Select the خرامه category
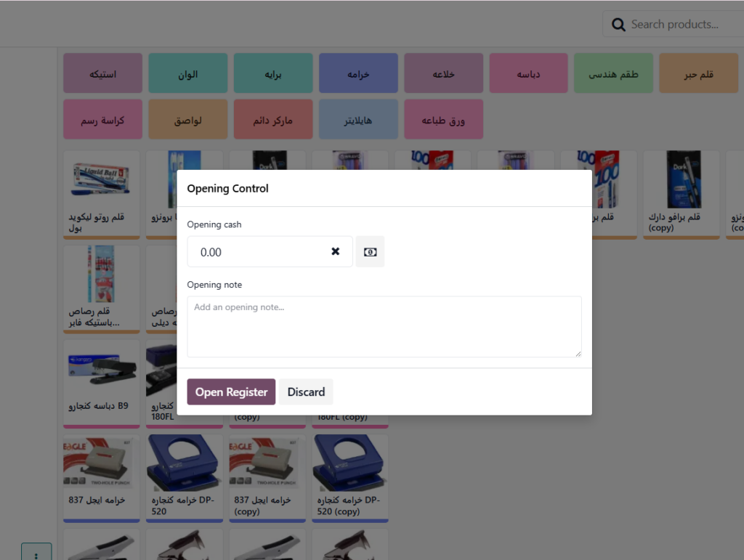This screenshot has height=560, width=744. coord(358,73)
